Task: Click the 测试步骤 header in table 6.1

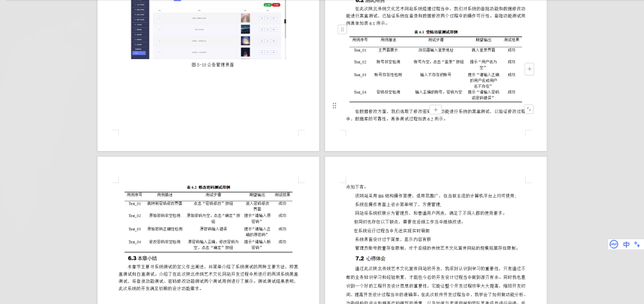Action: point(435,40)
